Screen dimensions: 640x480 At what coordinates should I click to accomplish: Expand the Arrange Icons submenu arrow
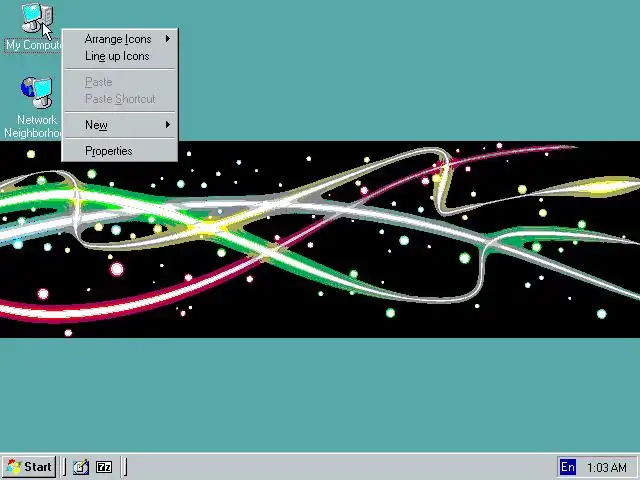(x=168, y=39)
